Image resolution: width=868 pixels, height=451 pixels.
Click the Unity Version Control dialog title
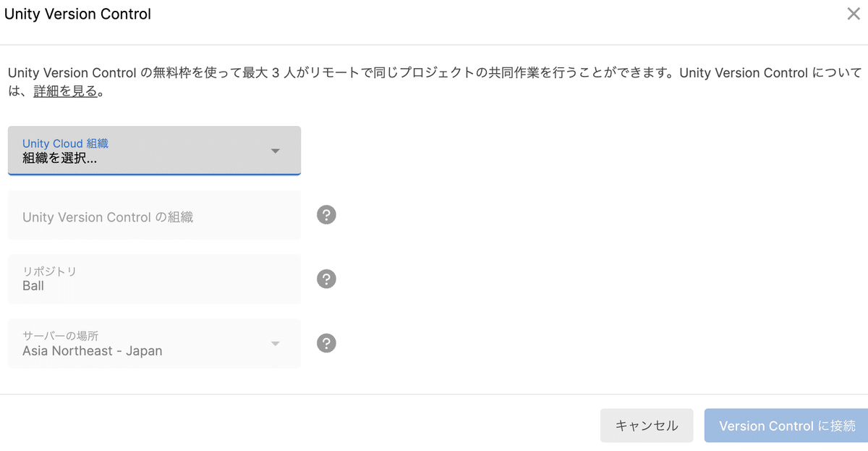(x=77, y=14)
